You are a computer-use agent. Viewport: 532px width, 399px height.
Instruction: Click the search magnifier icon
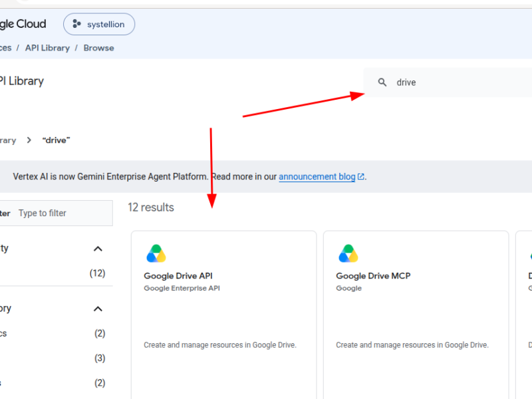click(x=382, y=82)
